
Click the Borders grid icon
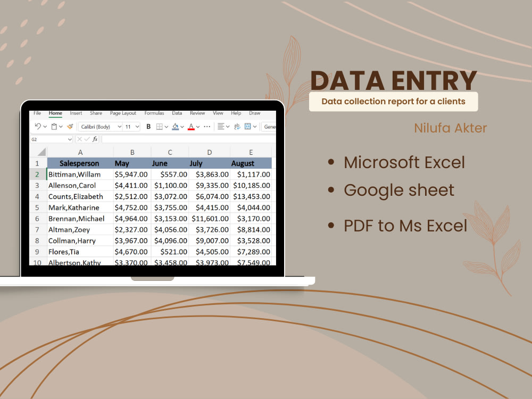pyautogui.click(x=159, y=127)
